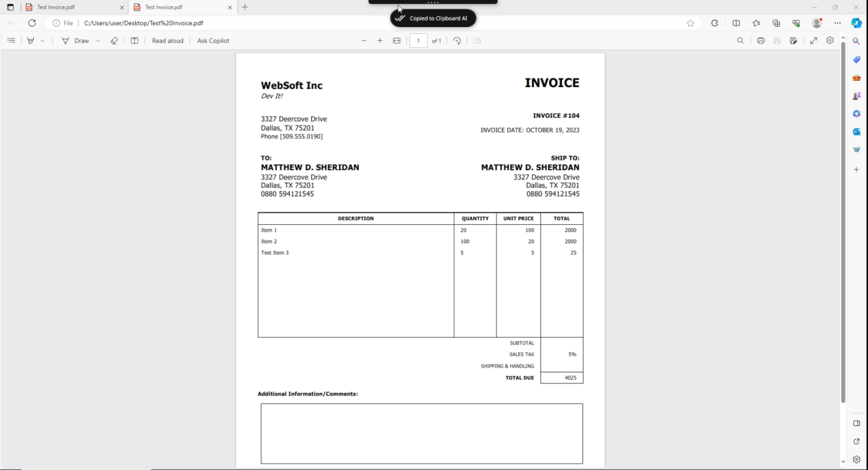Image resolution: width=868 pixels, height=470 pixels.
Task: Open a new browser tab
Action: pos(245,7)
